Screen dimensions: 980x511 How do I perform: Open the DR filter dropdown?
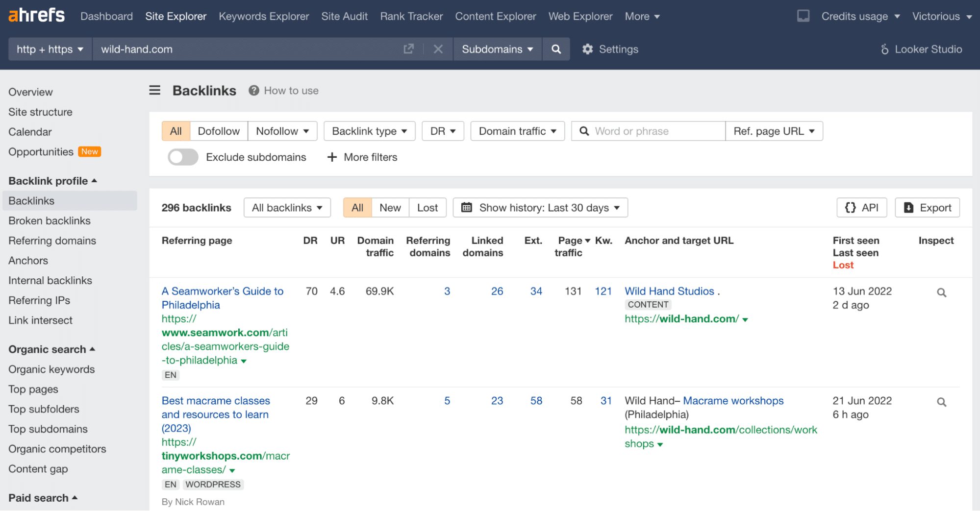(x=443, y=131)
